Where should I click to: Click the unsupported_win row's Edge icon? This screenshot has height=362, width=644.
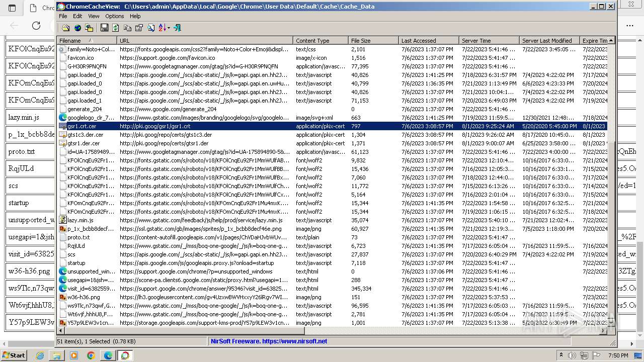62,271
